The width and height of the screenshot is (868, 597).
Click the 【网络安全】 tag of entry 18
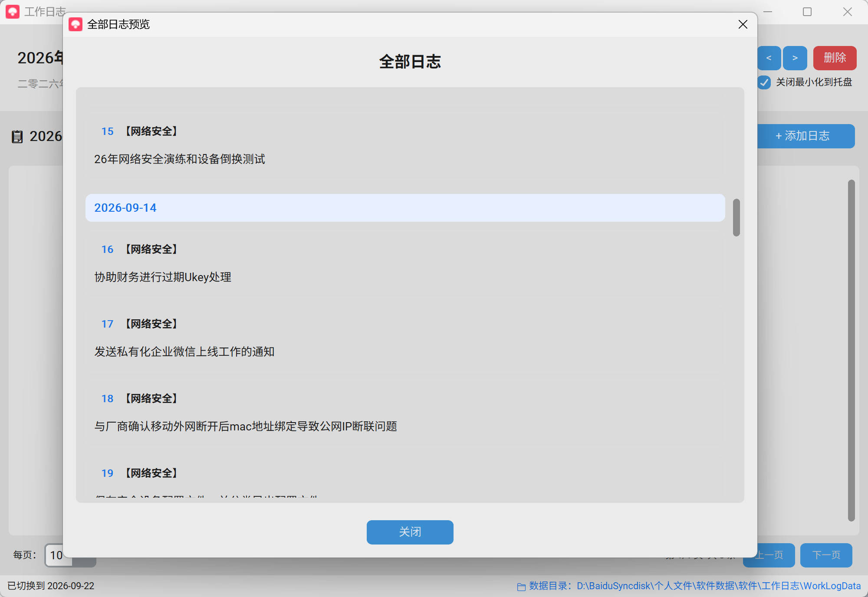point(151,399)
